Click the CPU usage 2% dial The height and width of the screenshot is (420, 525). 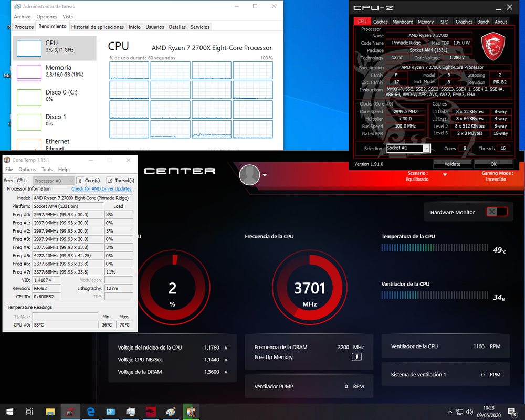(172, 287)
